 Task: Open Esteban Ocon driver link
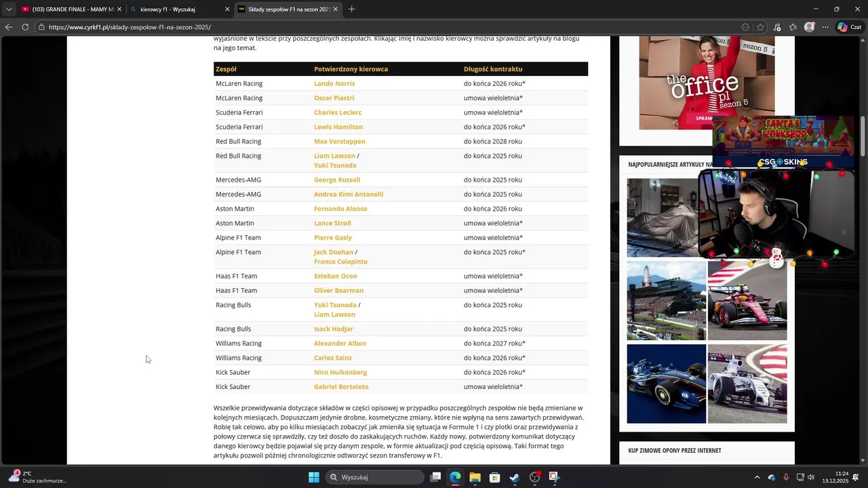click(335, 276)
